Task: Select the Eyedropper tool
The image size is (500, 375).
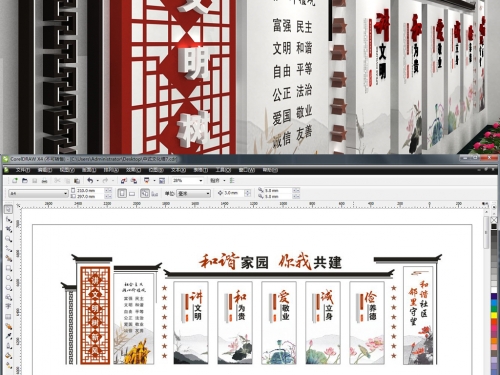Action: (8, 336)
